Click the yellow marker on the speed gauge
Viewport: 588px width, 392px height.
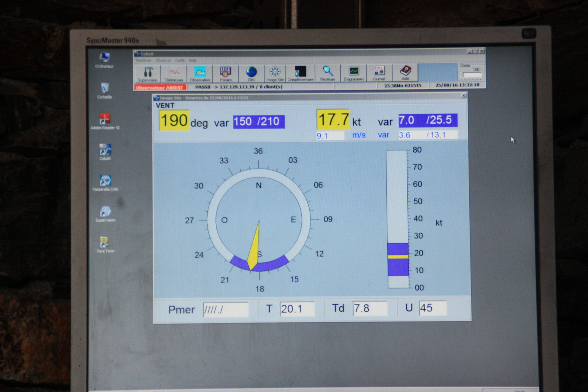coord(398,257)
